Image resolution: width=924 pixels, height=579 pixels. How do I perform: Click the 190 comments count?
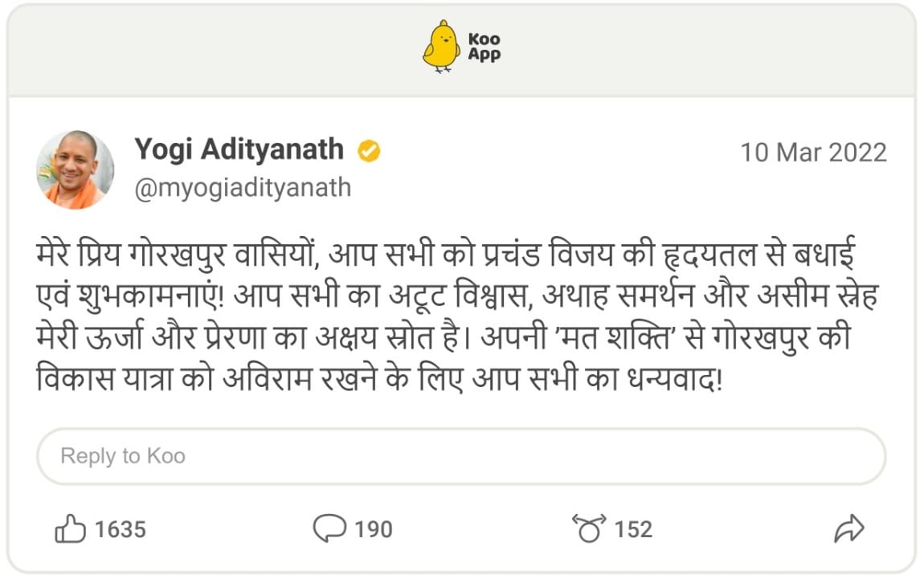(x=374, y=529)
